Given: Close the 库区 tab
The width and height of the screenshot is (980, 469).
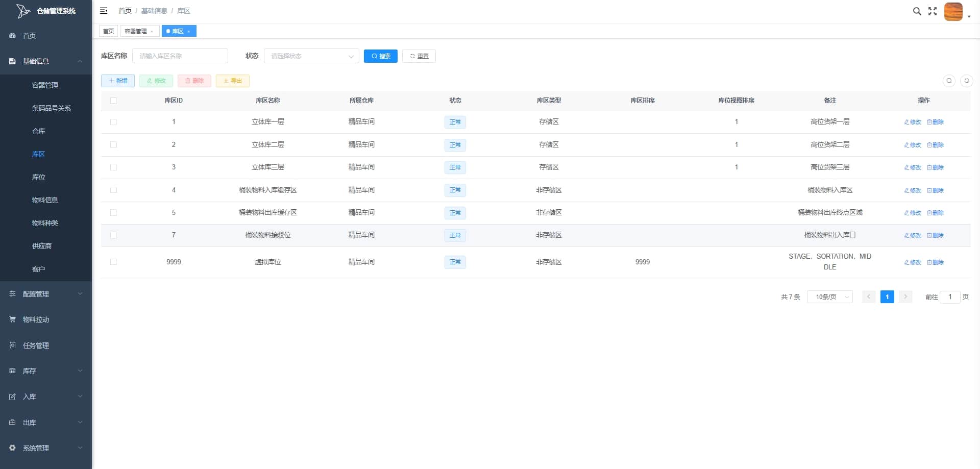Looking at the screenshot, I should [x=189, y=32].
